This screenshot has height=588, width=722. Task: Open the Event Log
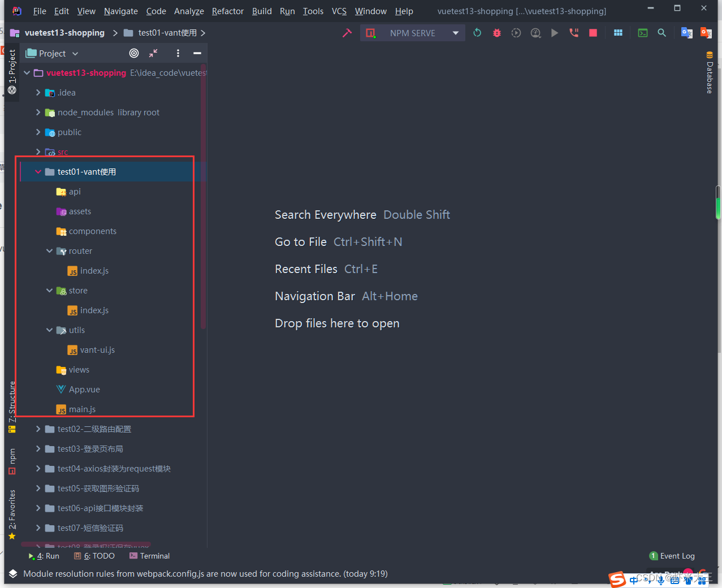676,556
